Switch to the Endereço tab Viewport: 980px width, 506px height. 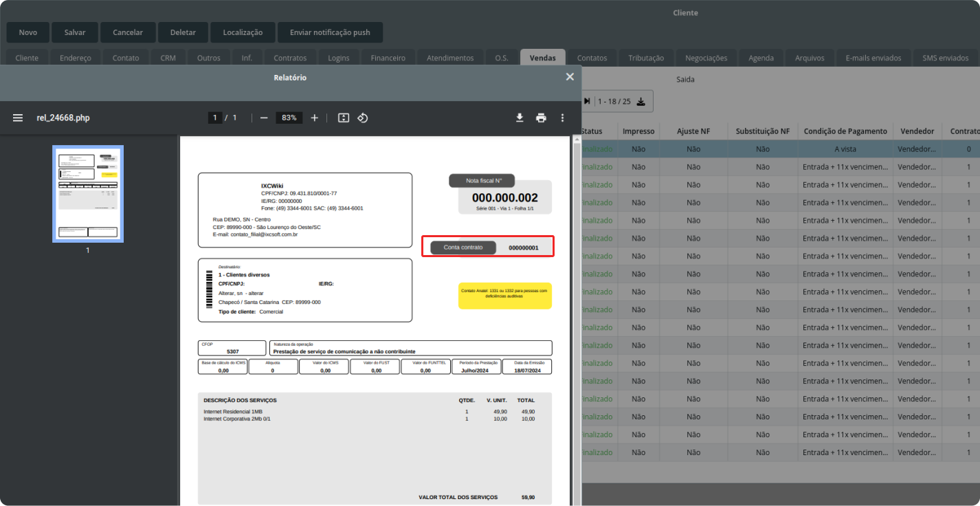76,58
